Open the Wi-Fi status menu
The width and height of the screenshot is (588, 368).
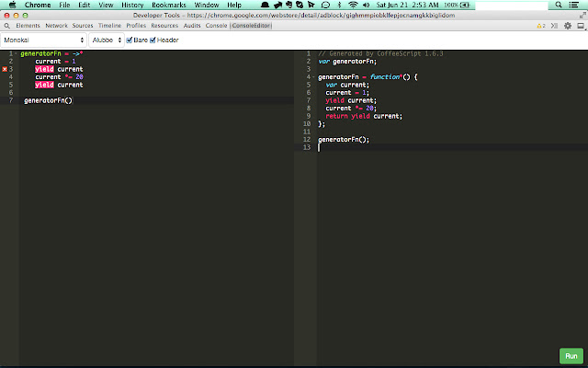(353, 5)
